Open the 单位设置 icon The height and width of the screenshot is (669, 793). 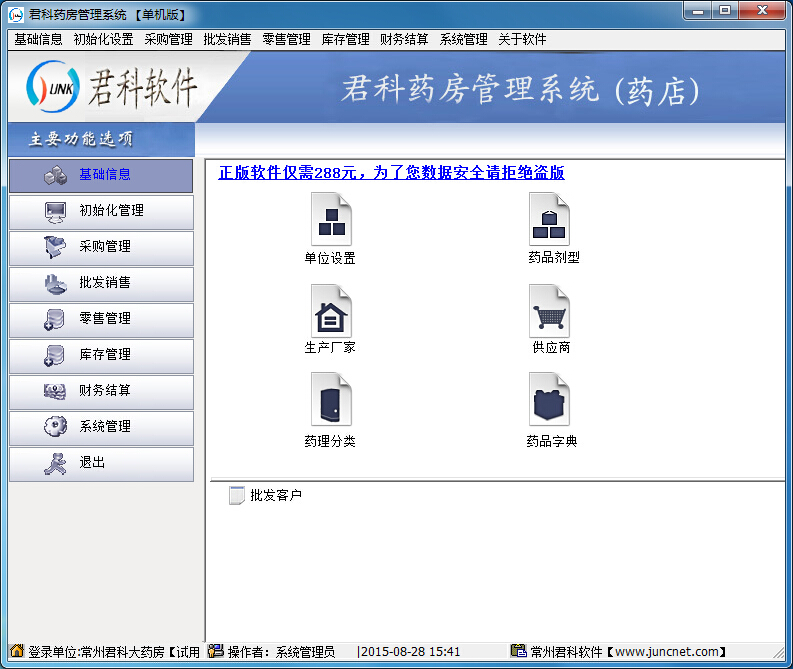click(331, 219)
